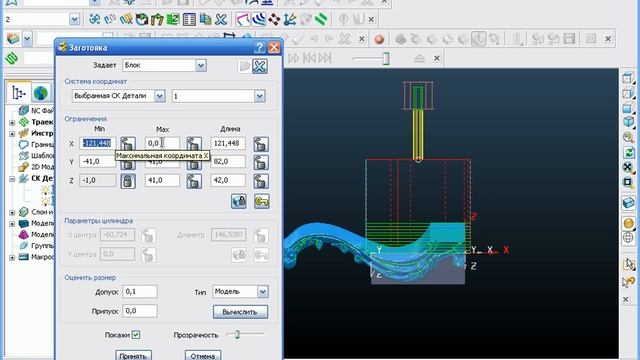The height and width of the screenshot is (360, 640).
Task: Click the block icon beside small dropdown
Action: point(13,39)
